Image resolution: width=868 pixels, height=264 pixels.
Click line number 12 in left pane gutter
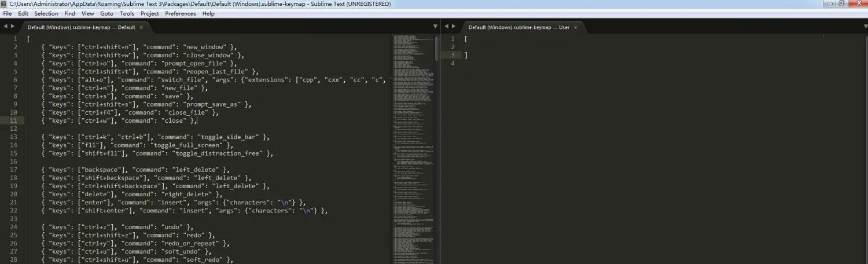(x=14, y=129)
